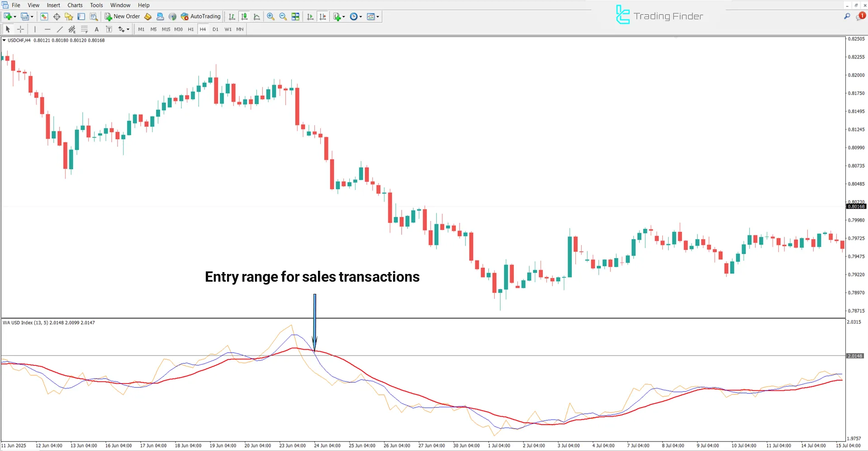Image resolution: width=868 pixels, height=451 pixels.
Task: Switch chart to M15 timeframe
Action: click(x=166, y=29)
